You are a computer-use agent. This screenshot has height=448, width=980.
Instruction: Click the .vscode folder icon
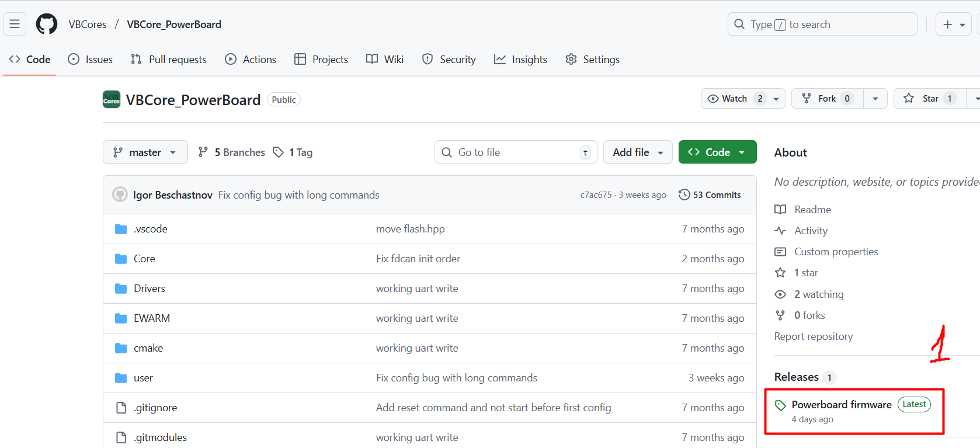pyautogui.click(x=121, y=229)
